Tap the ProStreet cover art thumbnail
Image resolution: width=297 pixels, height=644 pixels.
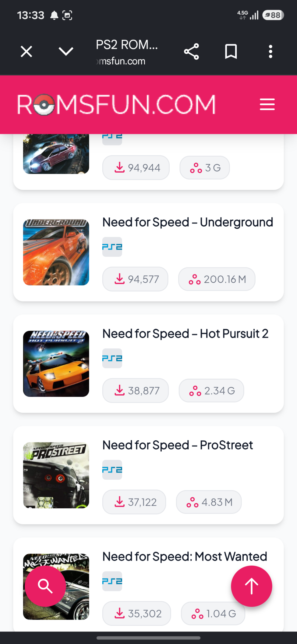56,475
